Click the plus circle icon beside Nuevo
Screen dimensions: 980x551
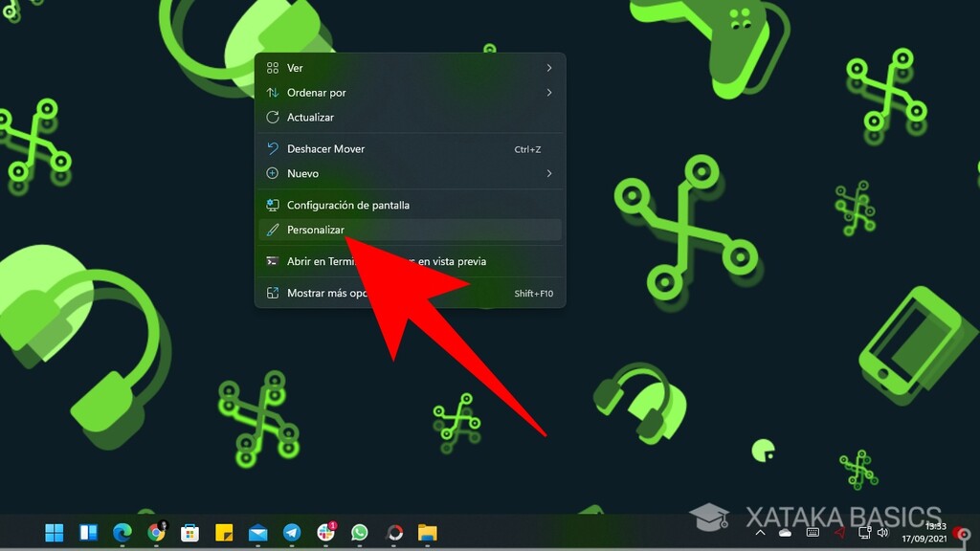coord(273,173)
